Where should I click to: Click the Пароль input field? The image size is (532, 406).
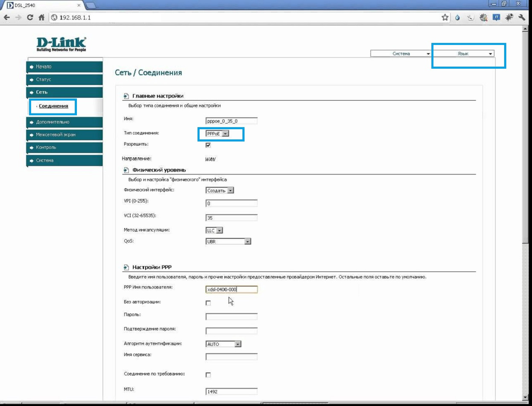pos(232,317)
